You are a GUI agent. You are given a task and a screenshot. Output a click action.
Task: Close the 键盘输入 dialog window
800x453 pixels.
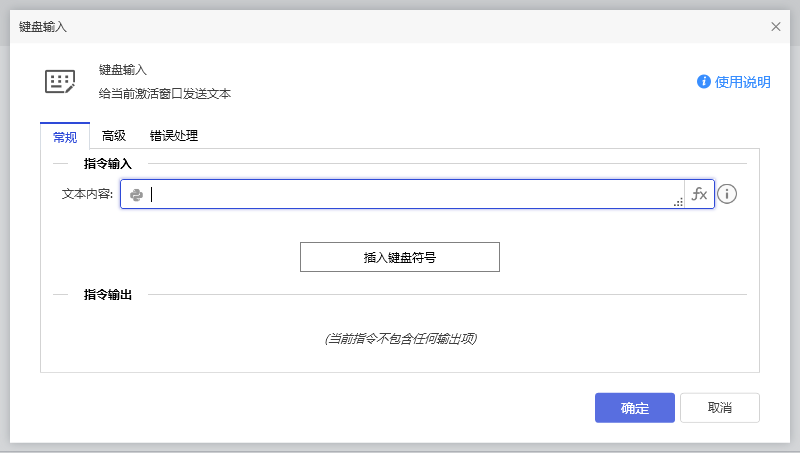pos(776,27)
